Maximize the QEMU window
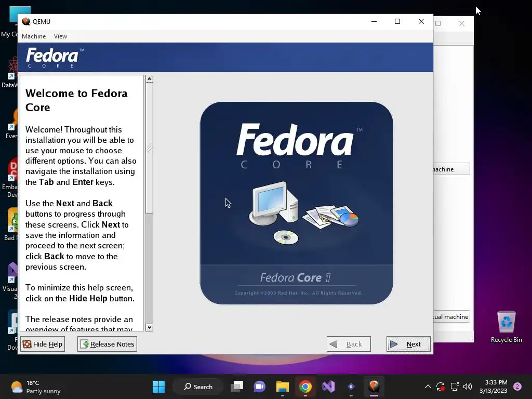Image resolution: width=532 pixels, height=399 pixels. tap(397, 22)
